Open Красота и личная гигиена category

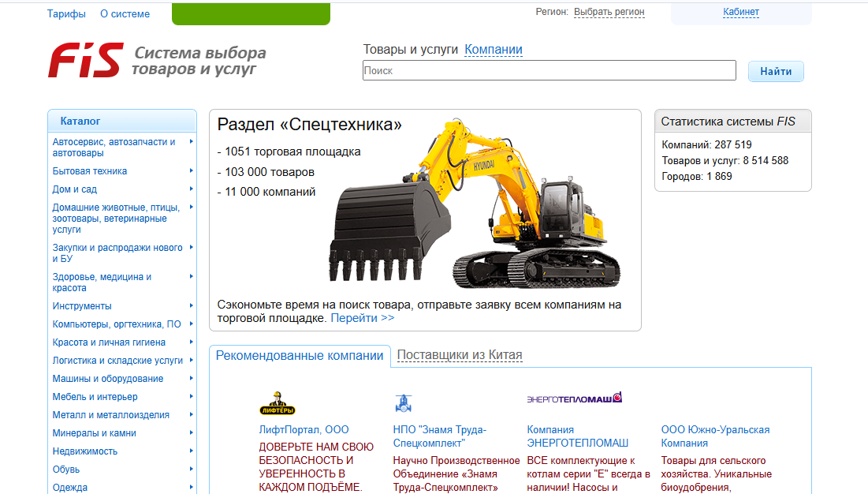109,342
